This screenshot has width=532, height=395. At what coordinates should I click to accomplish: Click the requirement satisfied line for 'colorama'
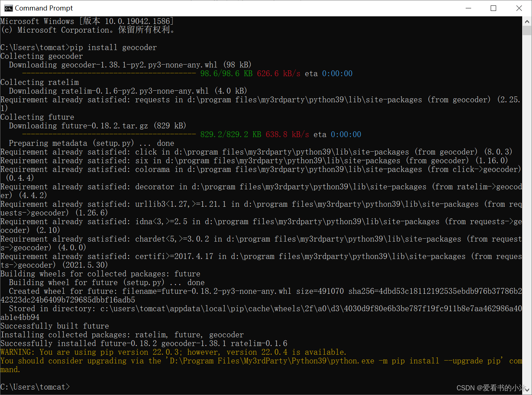(x=261, y=174)
